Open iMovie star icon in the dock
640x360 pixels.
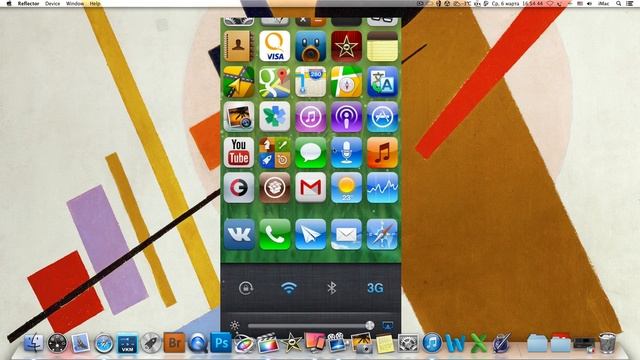[x=291, y=343]
